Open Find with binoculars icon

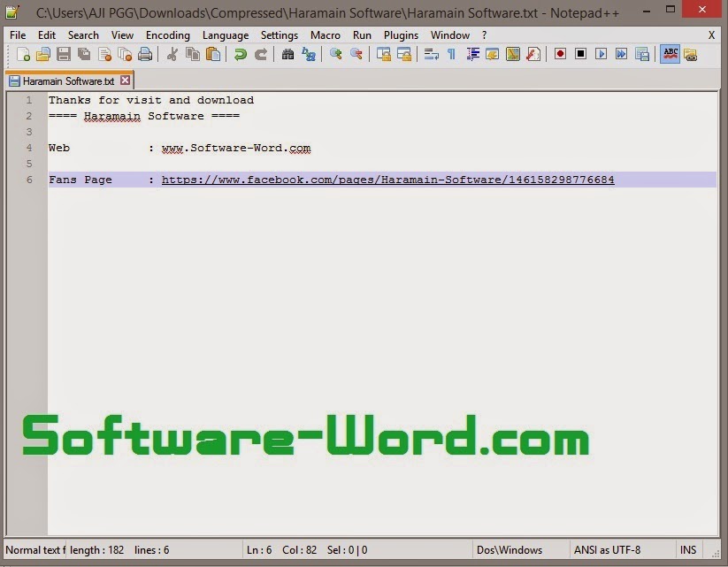click(x=287, y=54)
